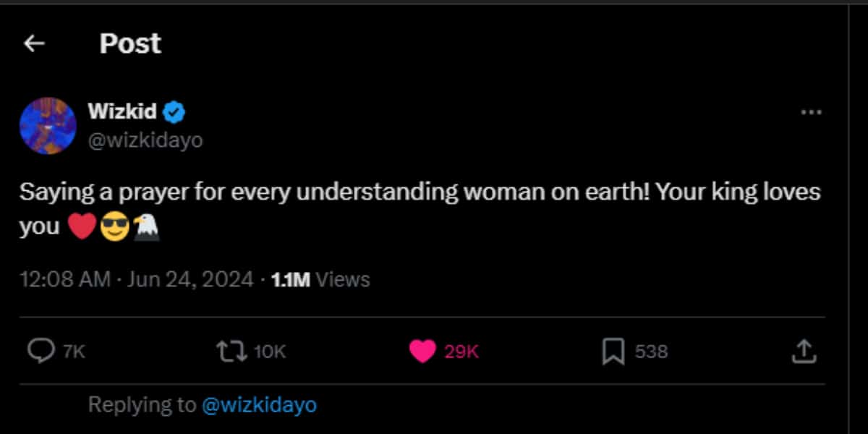Click the 7K replies count
This screenshot has height=434, width=868.
74,352
